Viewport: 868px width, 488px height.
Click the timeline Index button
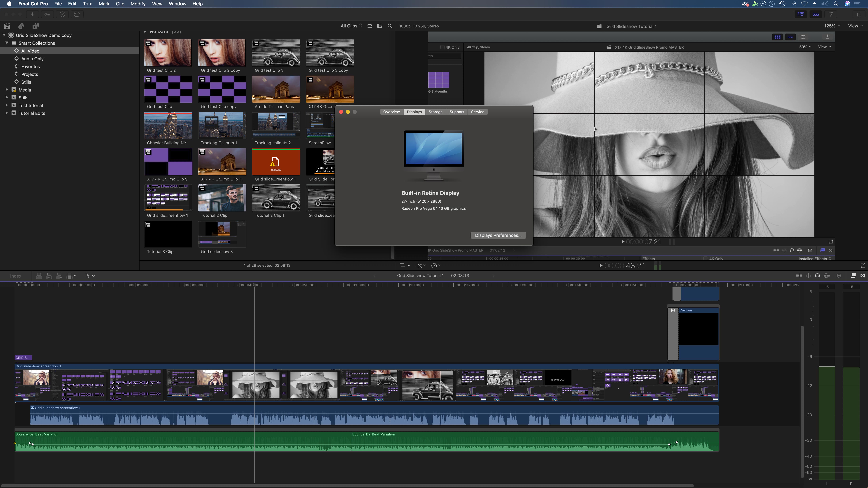(15, 276)
